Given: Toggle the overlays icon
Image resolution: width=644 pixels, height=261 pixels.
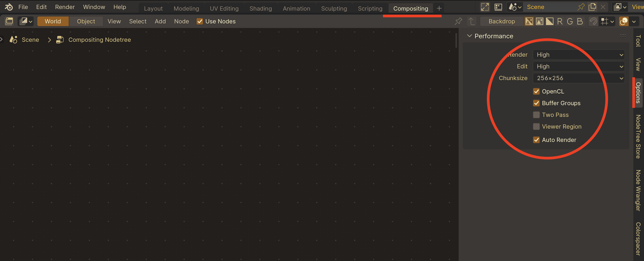Looking at the screenshot, I should coord(624,21).
